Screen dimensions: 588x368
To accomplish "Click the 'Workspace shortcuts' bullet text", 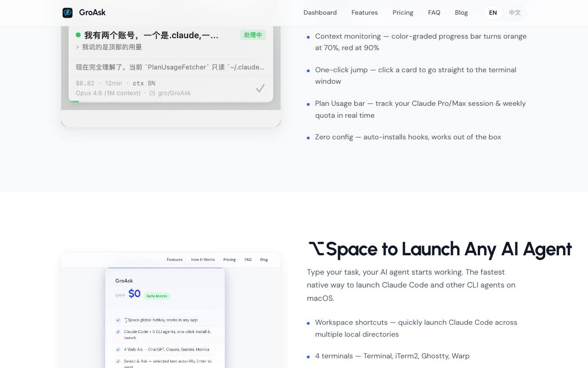I will (416, 328).
